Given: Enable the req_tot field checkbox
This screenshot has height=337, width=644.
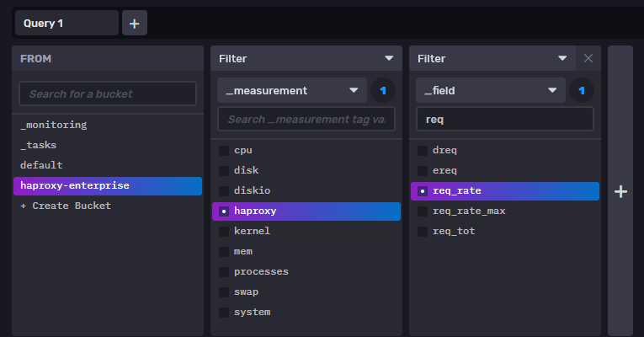Looking at the screenshot, I should point(423,231).
